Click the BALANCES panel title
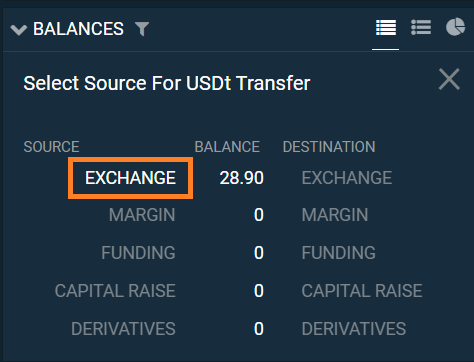474x362 pixels. (78, 29)
